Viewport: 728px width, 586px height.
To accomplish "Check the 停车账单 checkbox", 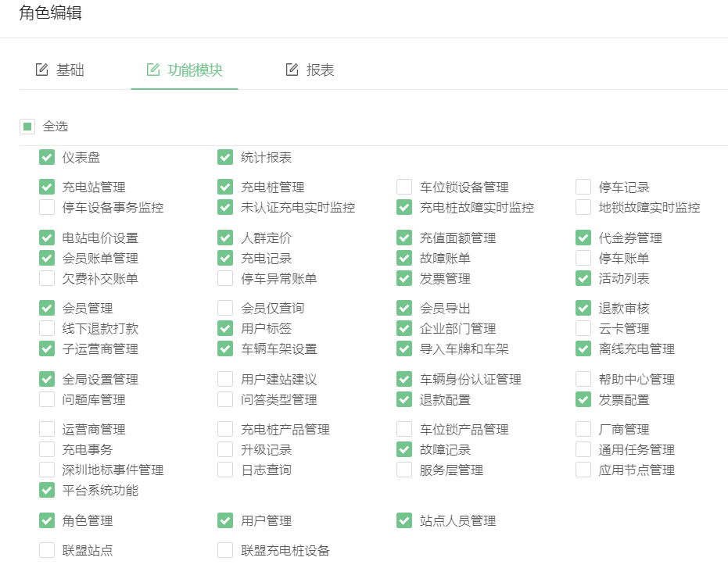I will coord(583,258).
